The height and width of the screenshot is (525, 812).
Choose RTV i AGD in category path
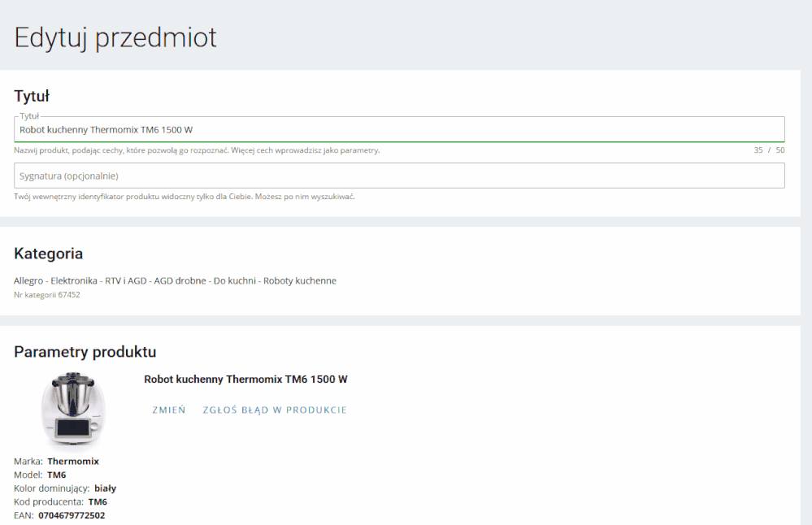(x=126, y=281)
